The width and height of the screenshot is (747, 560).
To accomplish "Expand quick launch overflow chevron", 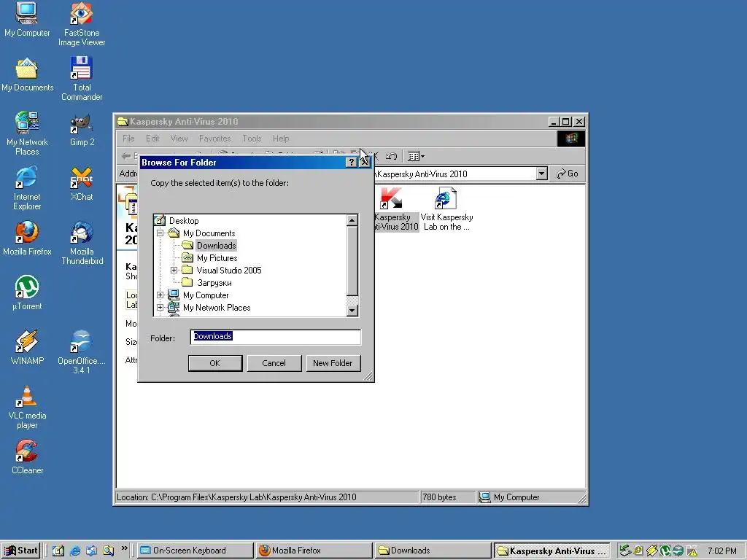I will pyautogui.click(x=125, y=548).
